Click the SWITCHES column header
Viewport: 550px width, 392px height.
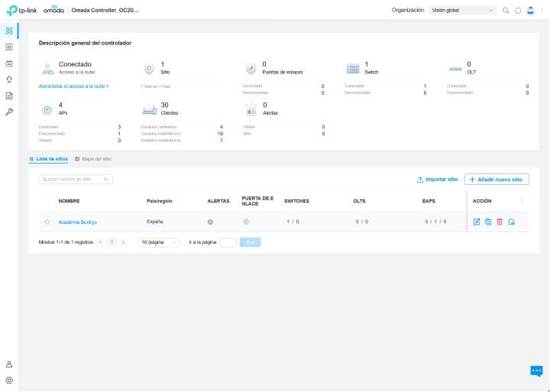[296, 201]
